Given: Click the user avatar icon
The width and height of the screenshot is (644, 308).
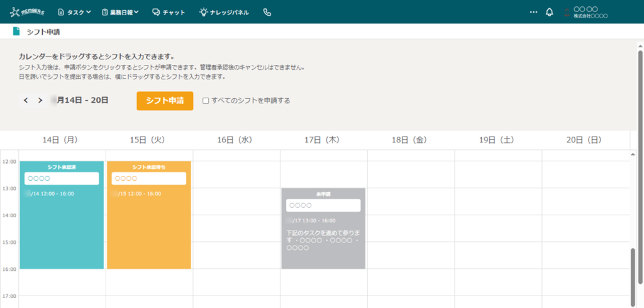Looking at the screenshot, I should 567,13.
